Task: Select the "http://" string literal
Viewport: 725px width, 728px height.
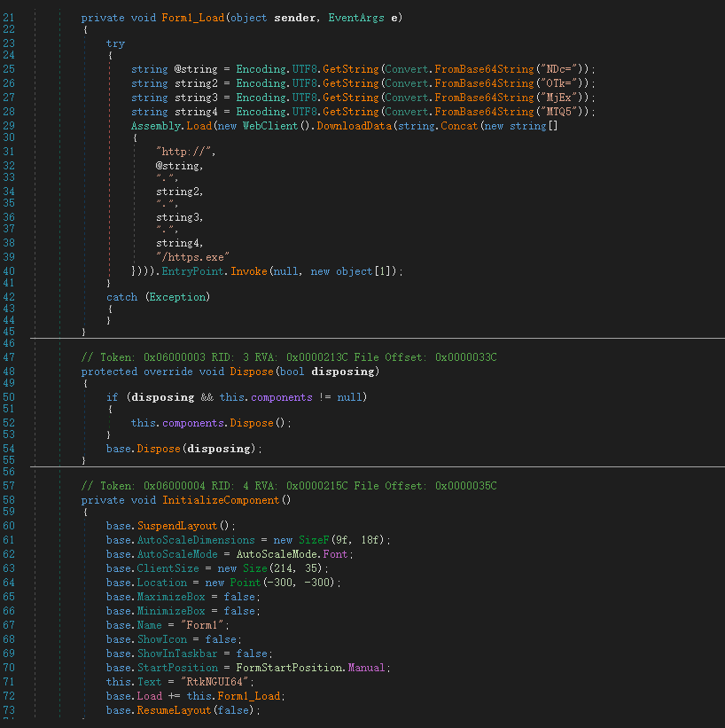Action: [x=183, y=152]
